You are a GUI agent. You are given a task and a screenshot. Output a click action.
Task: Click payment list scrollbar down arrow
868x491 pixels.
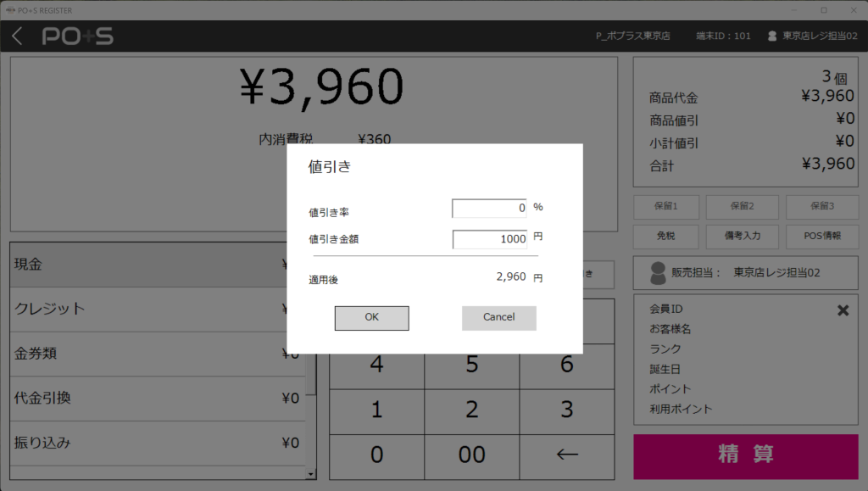311,475
